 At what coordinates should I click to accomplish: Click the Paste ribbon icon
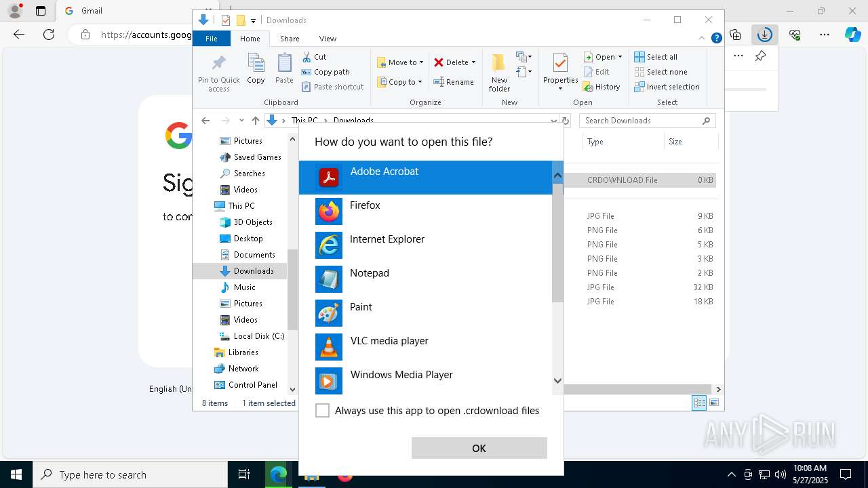tap(284, 69)
